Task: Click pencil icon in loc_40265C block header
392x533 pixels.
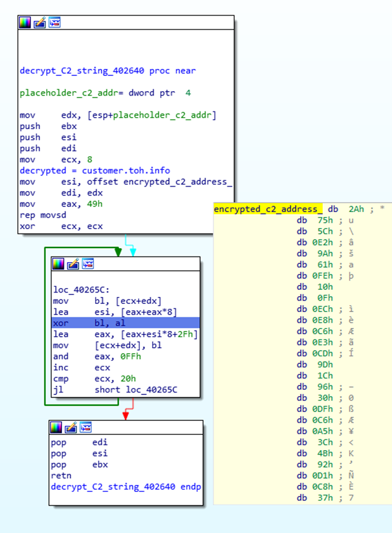Action: [73, 264]
